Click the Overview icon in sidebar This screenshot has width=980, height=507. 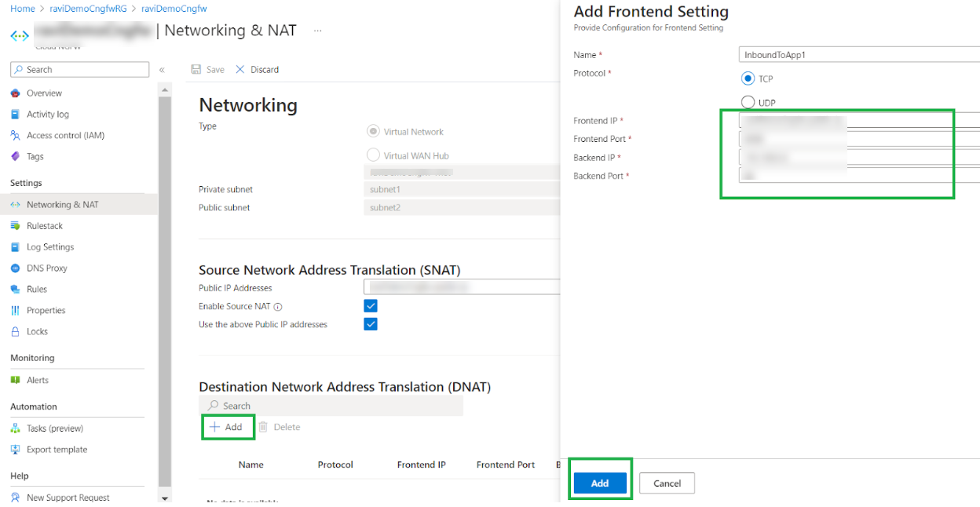coord(15,93)
